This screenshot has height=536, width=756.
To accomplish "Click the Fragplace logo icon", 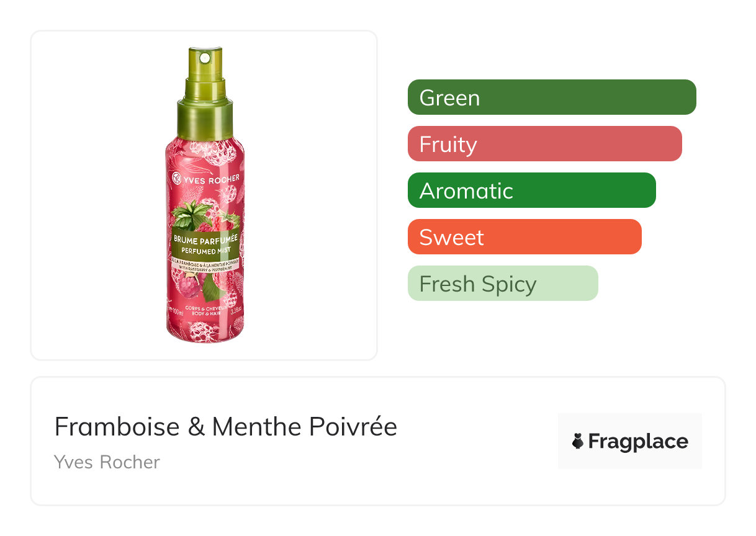I will point(577,441).
